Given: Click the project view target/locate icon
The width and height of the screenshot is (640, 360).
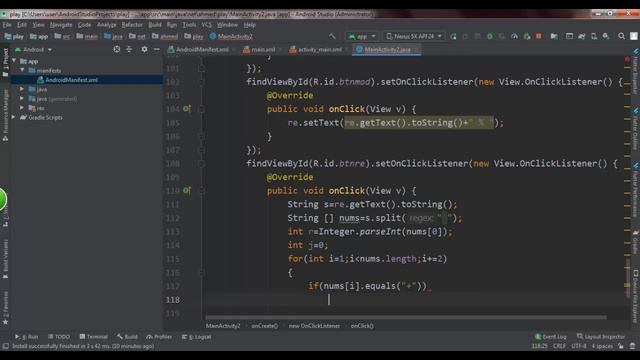Looking at the screenshot, I should [117, 49].
